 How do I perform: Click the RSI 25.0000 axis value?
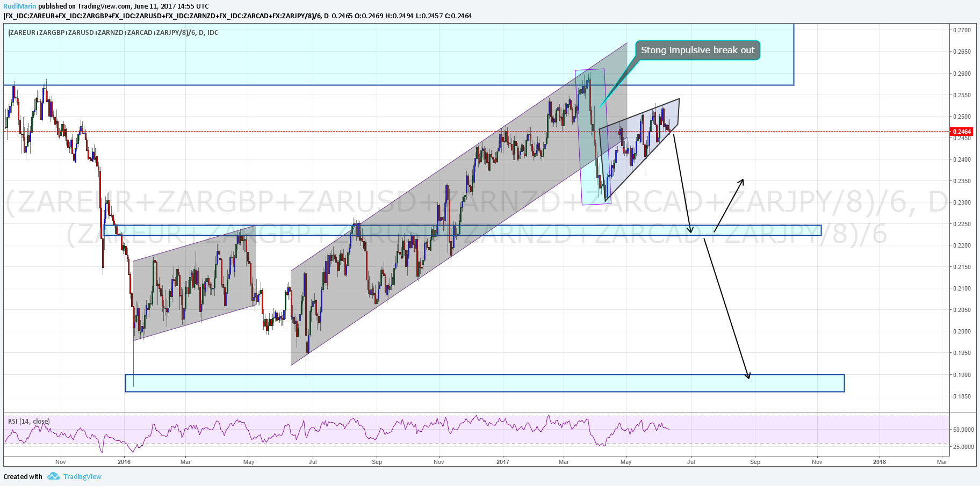point(963,447)
